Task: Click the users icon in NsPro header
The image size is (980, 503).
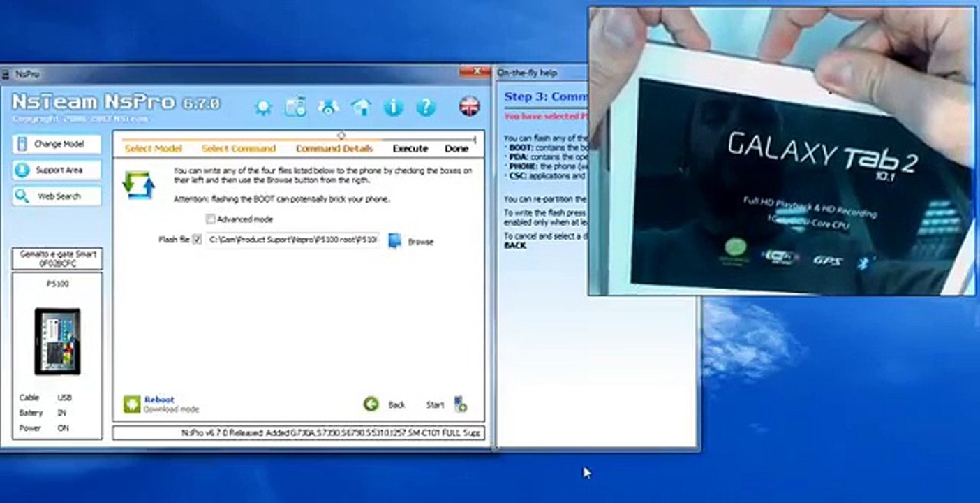Action: click(x=328, y=107)
